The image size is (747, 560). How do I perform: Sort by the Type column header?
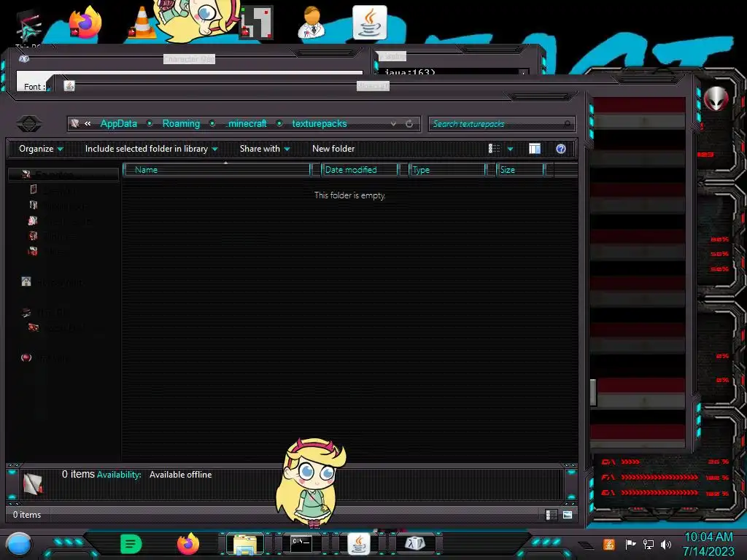[x=447, y=169]
